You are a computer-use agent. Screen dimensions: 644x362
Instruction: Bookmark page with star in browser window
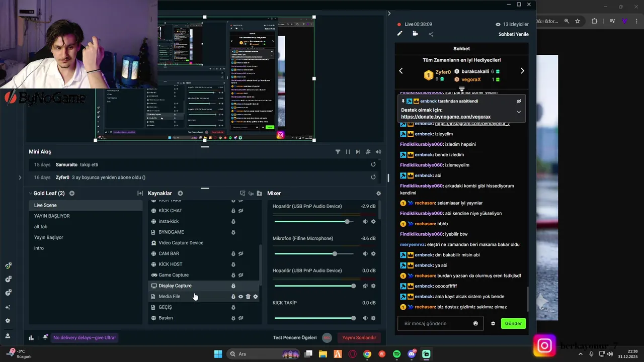[578, 21]
